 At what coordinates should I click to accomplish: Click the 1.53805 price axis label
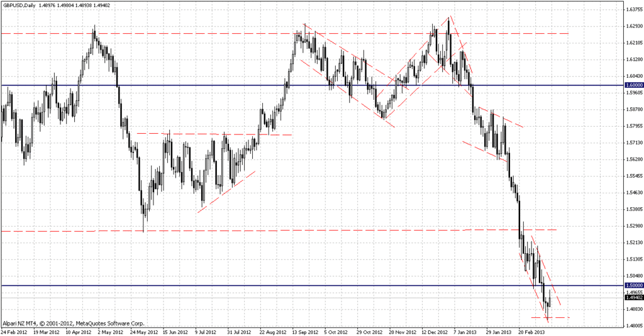[x=635, y=209]
